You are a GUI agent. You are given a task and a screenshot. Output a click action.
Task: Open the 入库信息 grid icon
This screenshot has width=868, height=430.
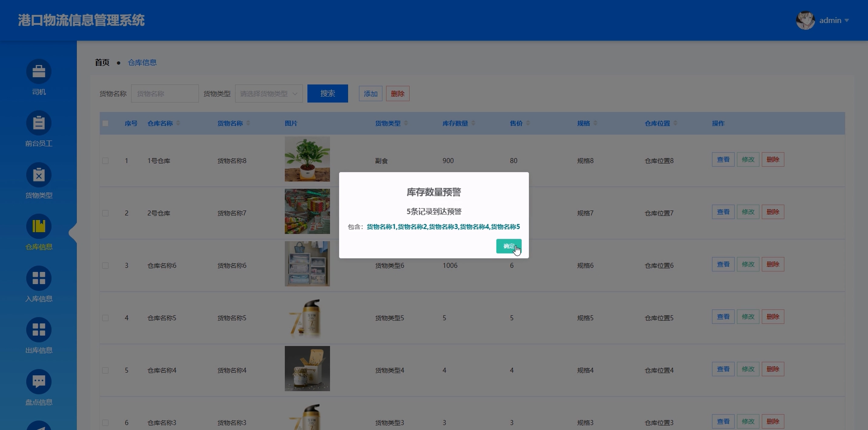click(x=39, y=278)
